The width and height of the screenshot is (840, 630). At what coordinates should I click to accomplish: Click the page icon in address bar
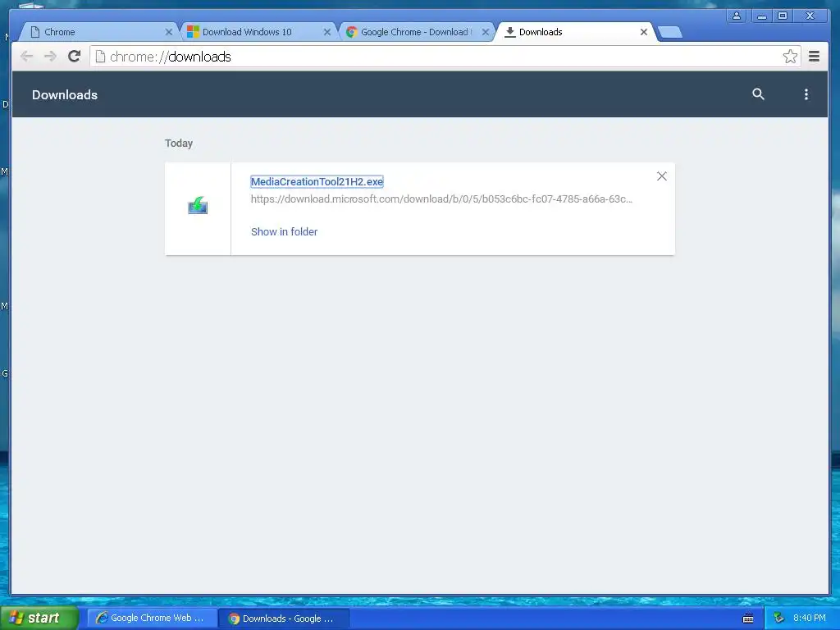point(100,57)
